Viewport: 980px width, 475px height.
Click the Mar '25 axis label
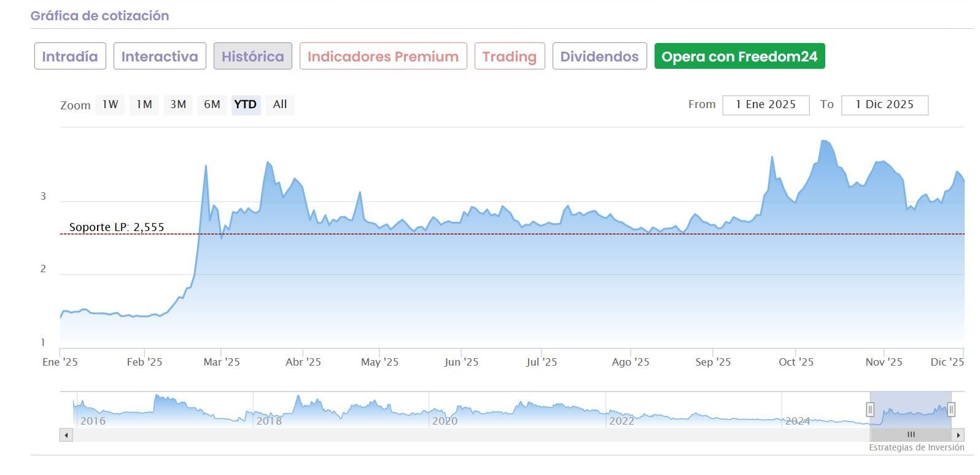pyautogui.click(x=222, y=362)
